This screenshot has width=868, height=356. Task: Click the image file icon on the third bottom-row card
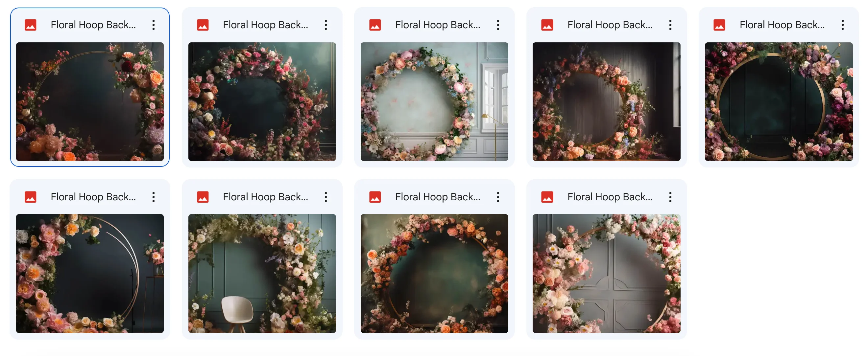click(375, 197)
